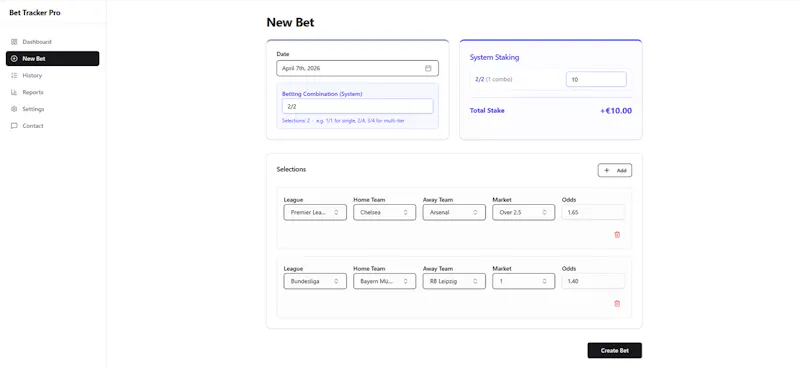Open the Bundesliga league dropdown
Image resolution: width=800 pixels, height=367 pixels.
pos(315,281)
